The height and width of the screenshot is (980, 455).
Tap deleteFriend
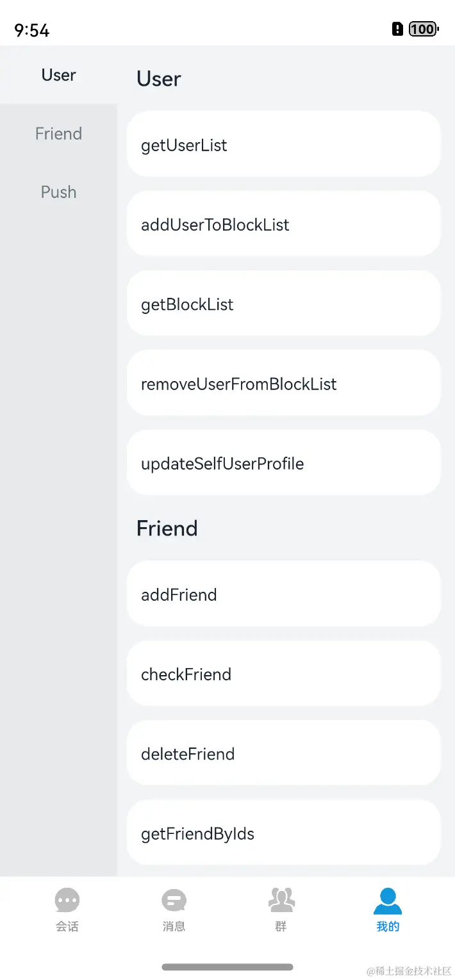[x=284, y=753]
